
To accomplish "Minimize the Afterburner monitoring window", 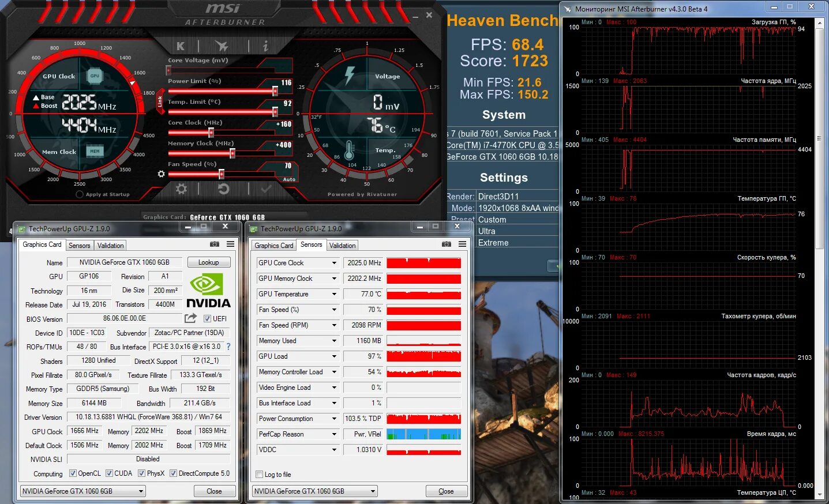I will (x=774, y=7).
